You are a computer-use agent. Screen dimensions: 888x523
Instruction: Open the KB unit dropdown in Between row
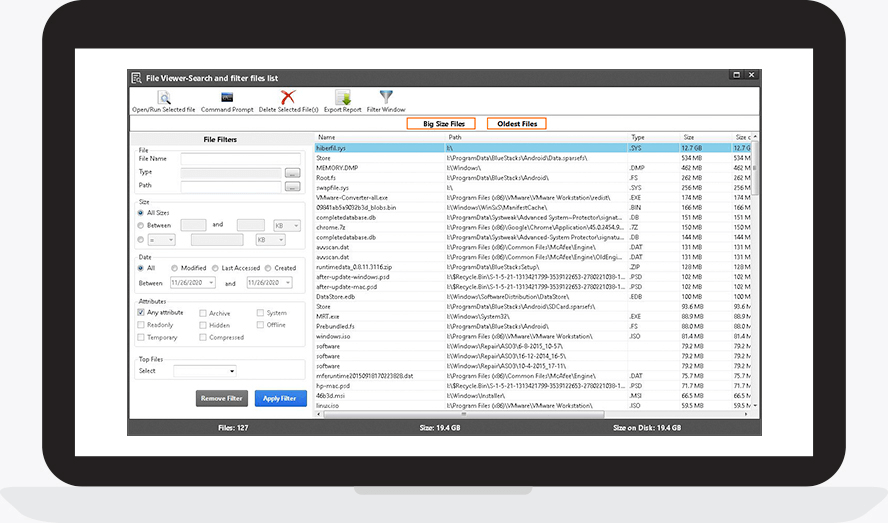pyautogui.click(x=287, y=226)
